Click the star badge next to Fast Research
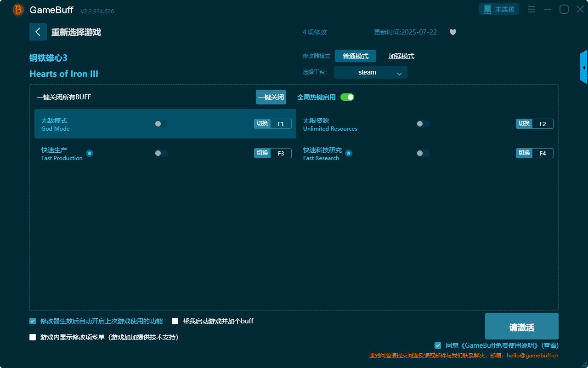 [349, 153]
